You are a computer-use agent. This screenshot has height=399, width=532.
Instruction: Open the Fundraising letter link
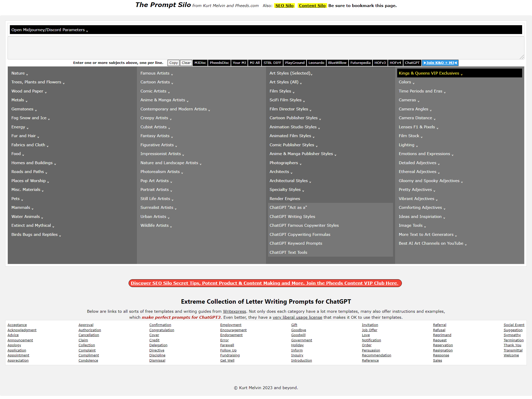[230, 355]
